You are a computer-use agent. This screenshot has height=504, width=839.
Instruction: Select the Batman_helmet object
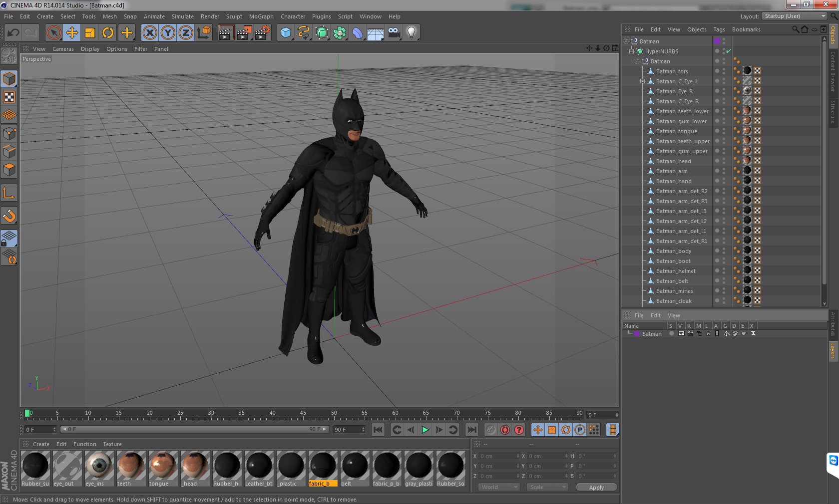676,271
